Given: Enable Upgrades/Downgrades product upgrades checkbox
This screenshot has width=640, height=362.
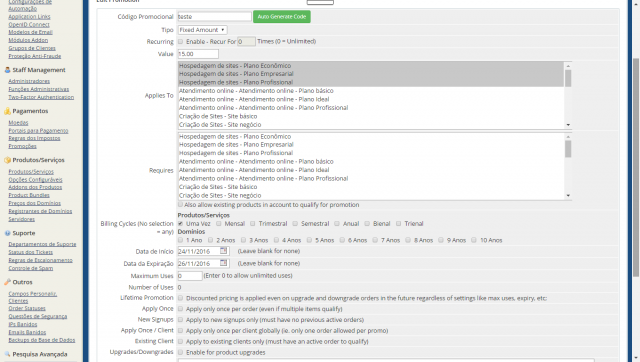Looking at the screenshot, I should [x=180, y=352].
